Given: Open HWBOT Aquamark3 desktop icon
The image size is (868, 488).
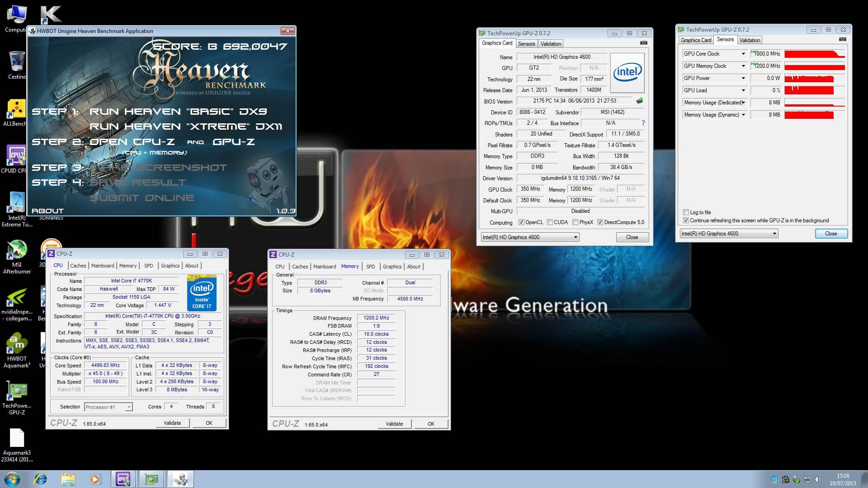Looking at the screenshot, I should point(17,351).
